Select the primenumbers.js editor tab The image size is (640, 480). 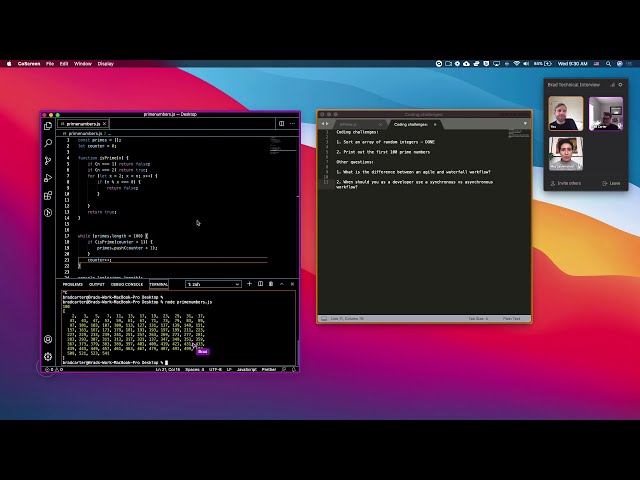83,123
